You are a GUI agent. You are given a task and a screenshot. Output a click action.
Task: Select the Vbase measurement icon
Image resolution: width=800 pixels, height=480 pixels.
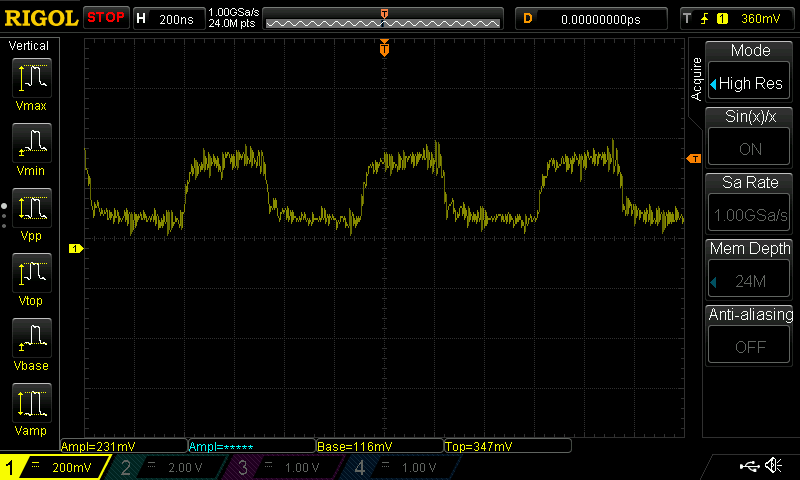tap(32, 338)
